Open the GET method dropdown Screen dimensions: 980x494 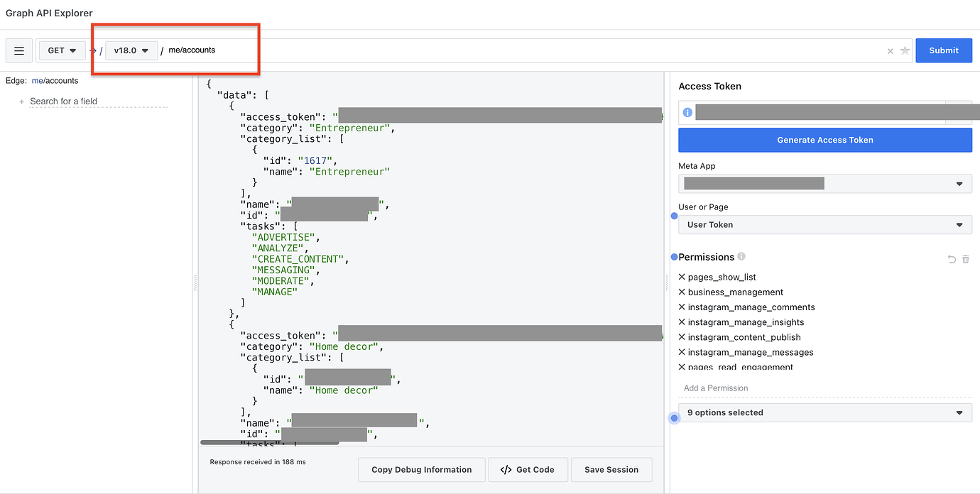tap(61, 50)
